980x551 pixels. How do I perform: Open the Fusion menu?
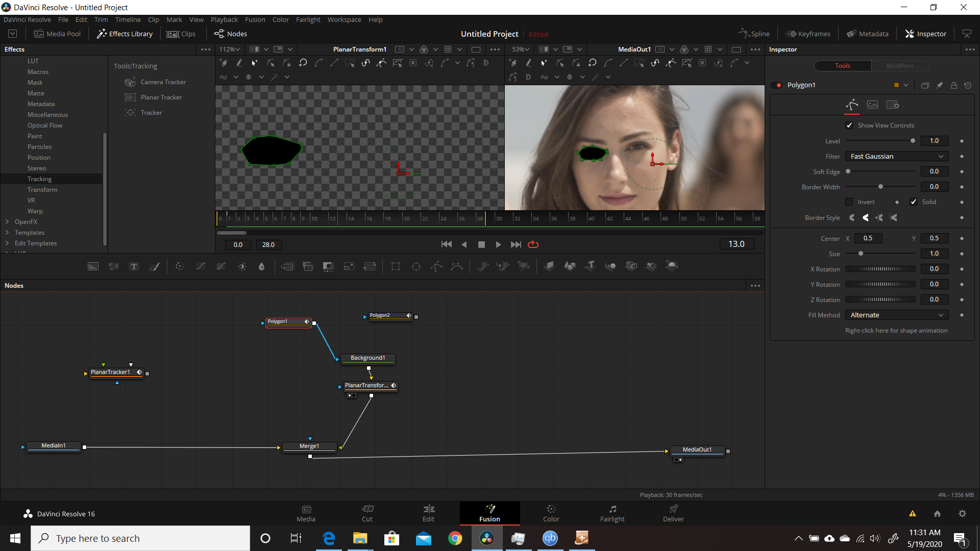pyautogui.click(x=255, y=20)
